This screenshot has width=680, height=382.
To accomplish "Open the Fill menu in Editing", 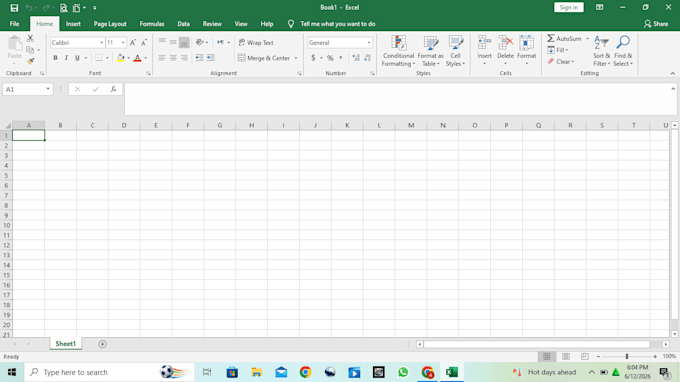I will pos(558,50).
